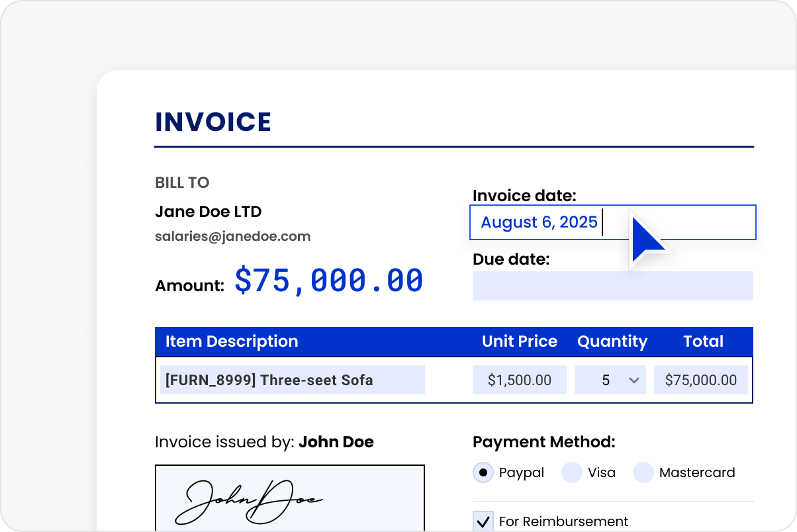Click the For Reimbursement label text
The image size is (797, 532).
563,521
